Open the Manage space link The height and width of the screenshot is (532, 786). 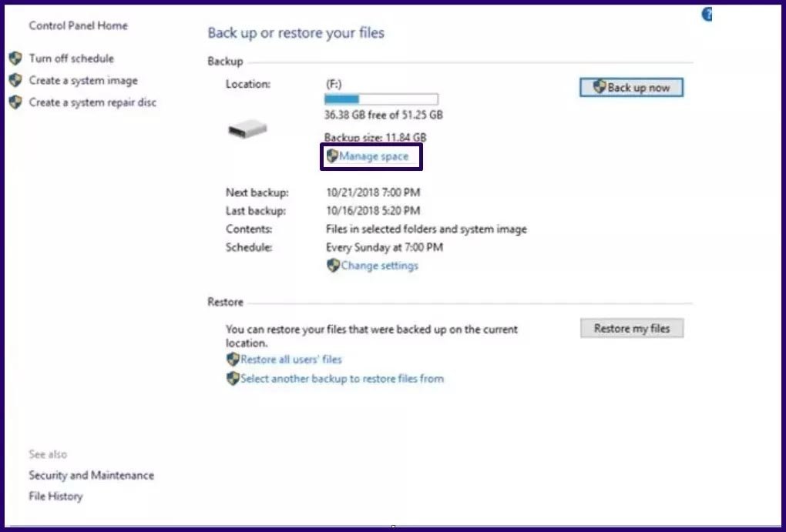coord(374,156)
